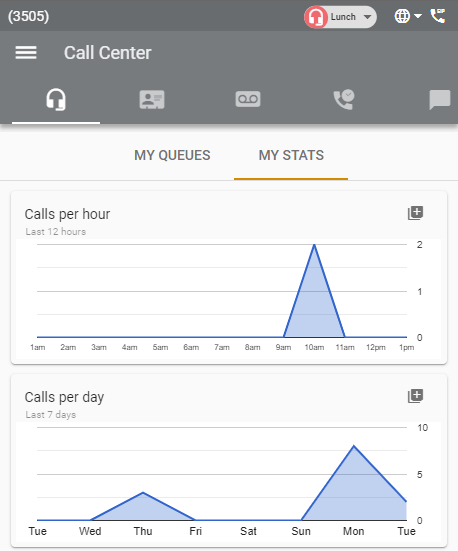
Task: Click the red headset status icon
Action: [x=316, y=17]
